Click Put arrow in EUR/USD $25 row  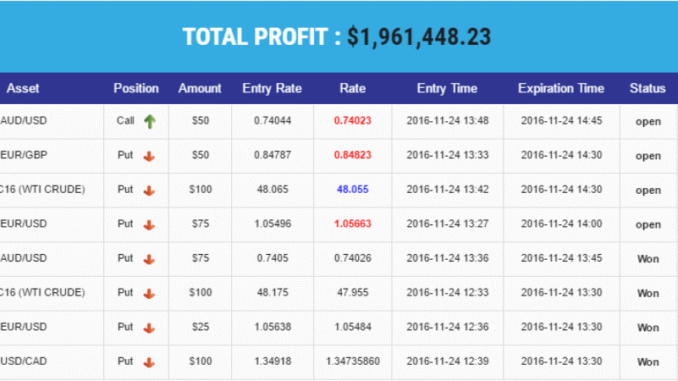coord(149,328)
